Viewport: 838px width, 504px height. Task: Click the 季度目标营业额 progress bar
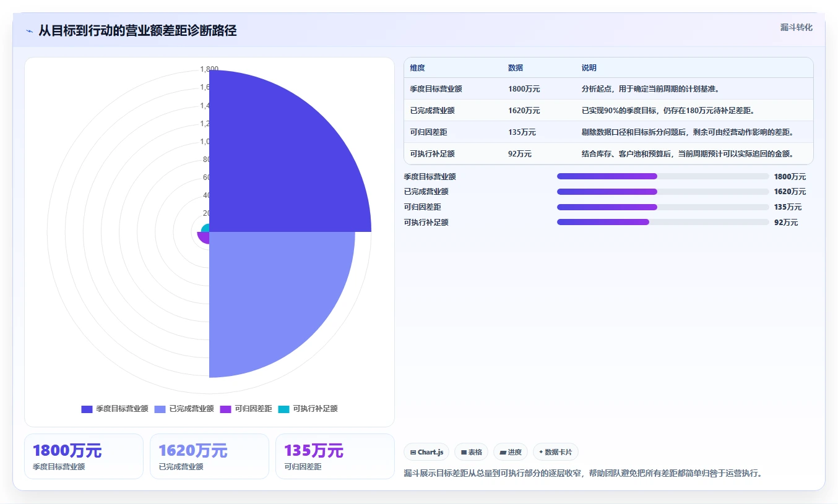pyautogui.click(x=663, y=176)
